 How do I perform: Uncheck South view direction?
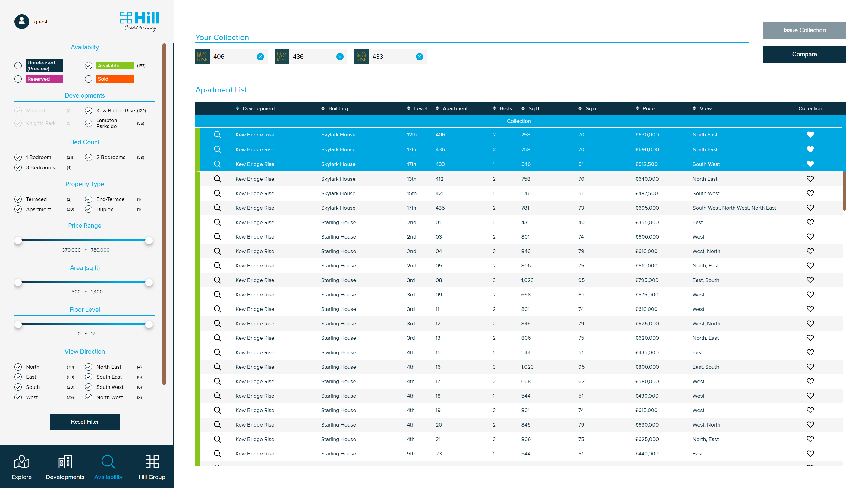coord(18,387)
